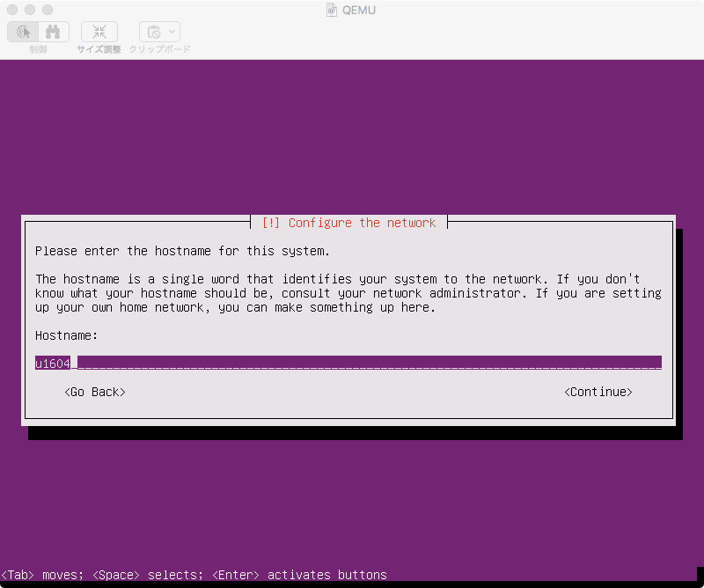704x588 pixels.
Task: Open the クリップボード clipboard dropdown
Action: [160, 32]
